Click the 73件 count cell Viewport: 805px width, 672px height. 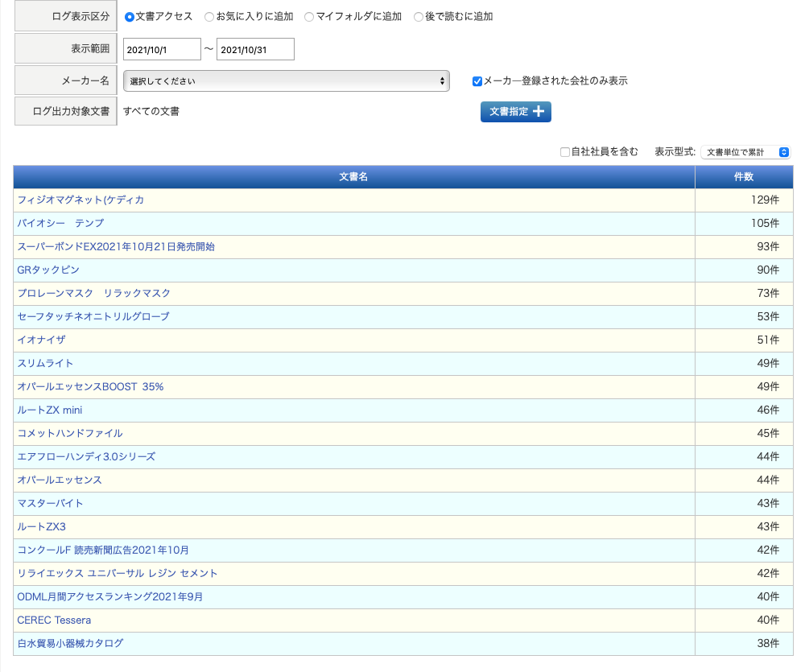coord(744,294)
